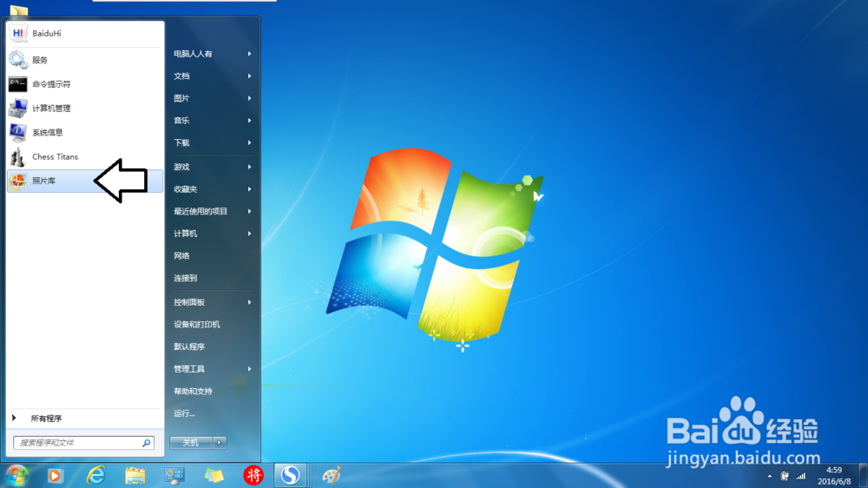Screen dimensions: 868x488
Task: Open 系统信息 program entry
Action: 85,132
